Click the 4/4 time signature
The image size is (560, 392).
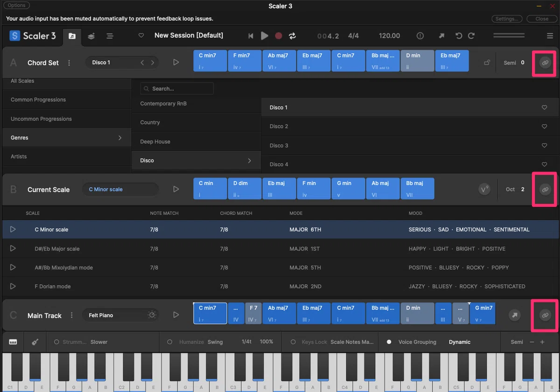click(353, 36)
